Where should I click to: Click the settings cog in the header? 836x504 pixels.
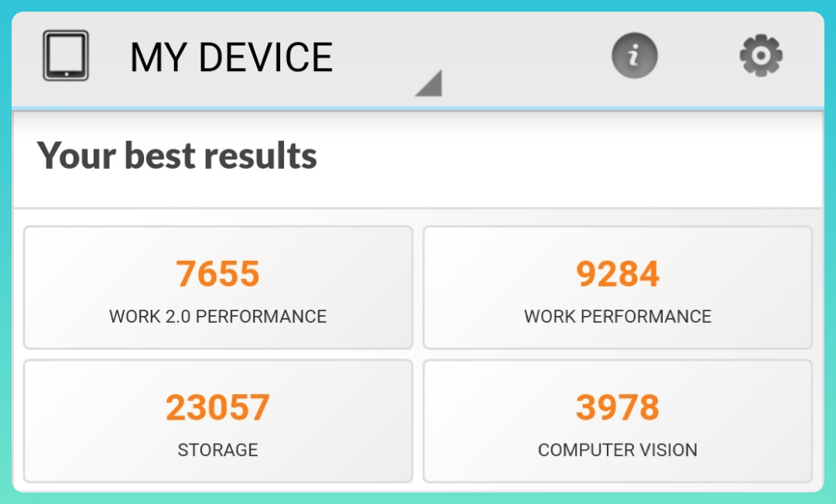(760, 55)
